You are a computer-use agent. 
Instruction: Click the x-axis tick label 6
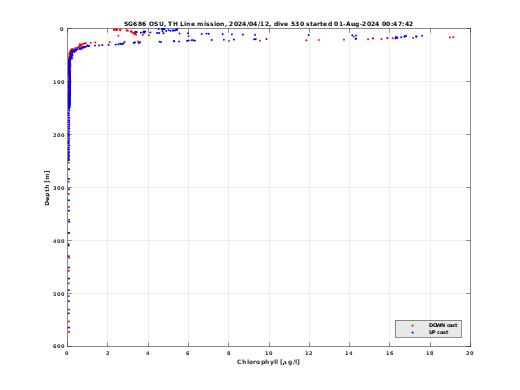[188, 353]
